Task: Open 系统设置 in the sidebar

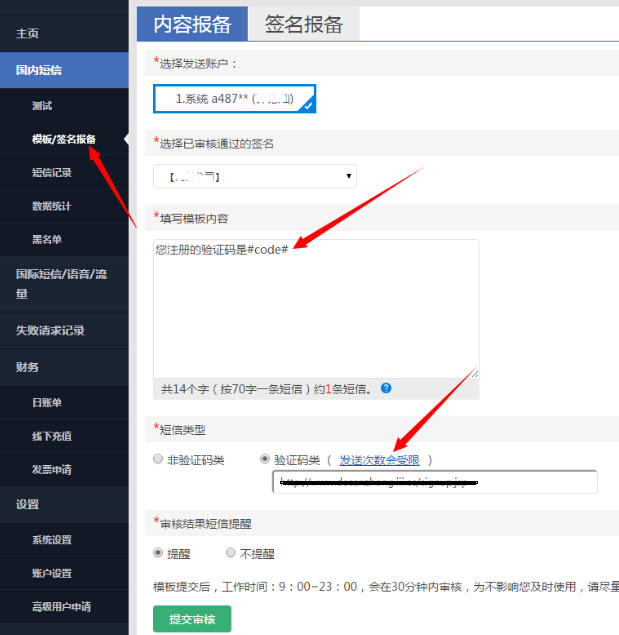Action: (x=52, y=540)
